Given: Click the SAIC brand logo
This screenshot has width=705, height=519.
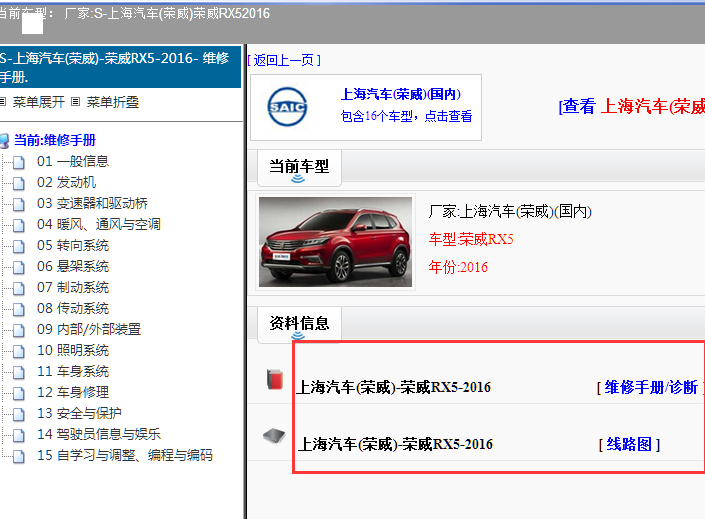Looking at the screenshot, I should [287, 107].
